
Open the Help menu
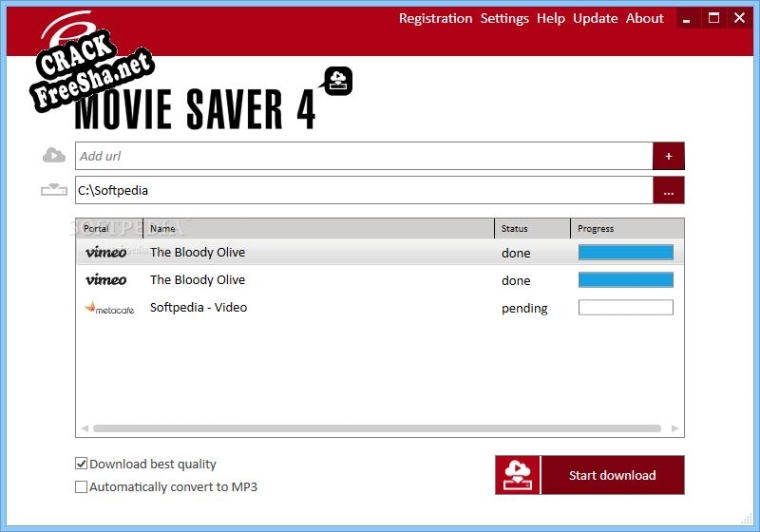point(550,18)
